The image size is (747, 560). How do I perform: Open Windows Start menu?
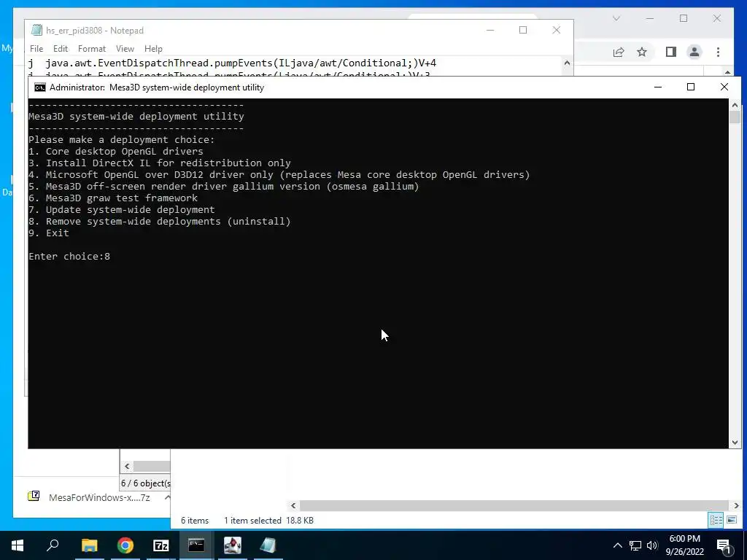(x=18, y=545)
